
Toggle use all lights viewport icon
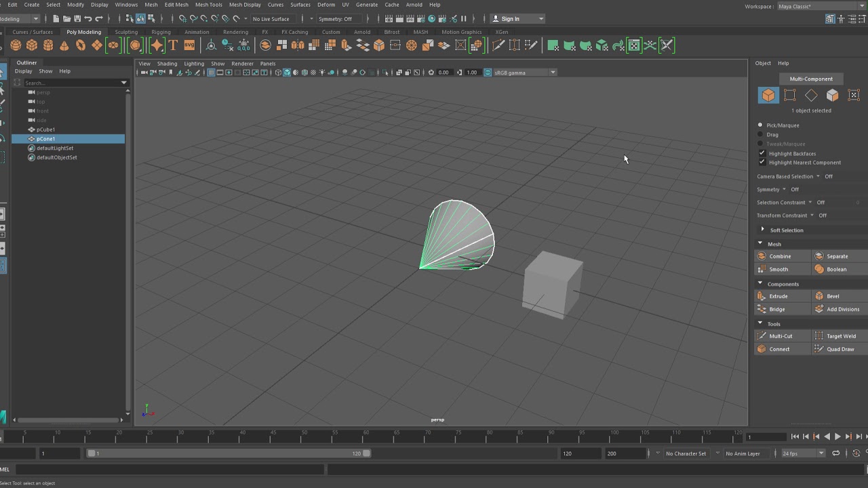(x=322, y=73)
